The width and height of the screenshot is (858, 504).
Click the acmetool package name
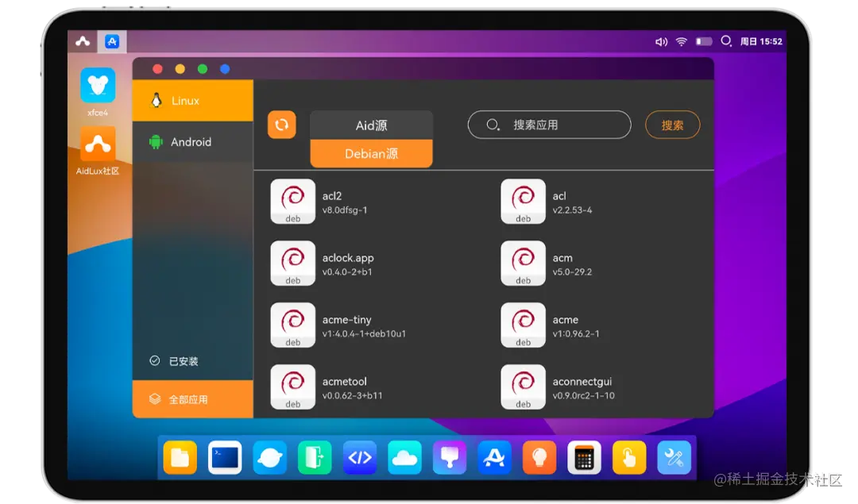(344, 381)
